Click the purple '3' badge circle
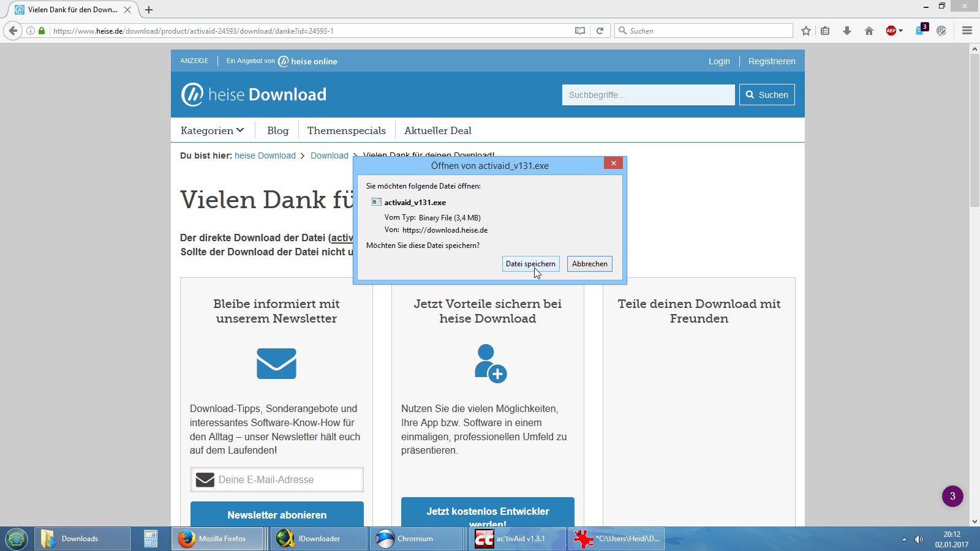980x551 pixels. pyautogui.click(x=952, y=496)
